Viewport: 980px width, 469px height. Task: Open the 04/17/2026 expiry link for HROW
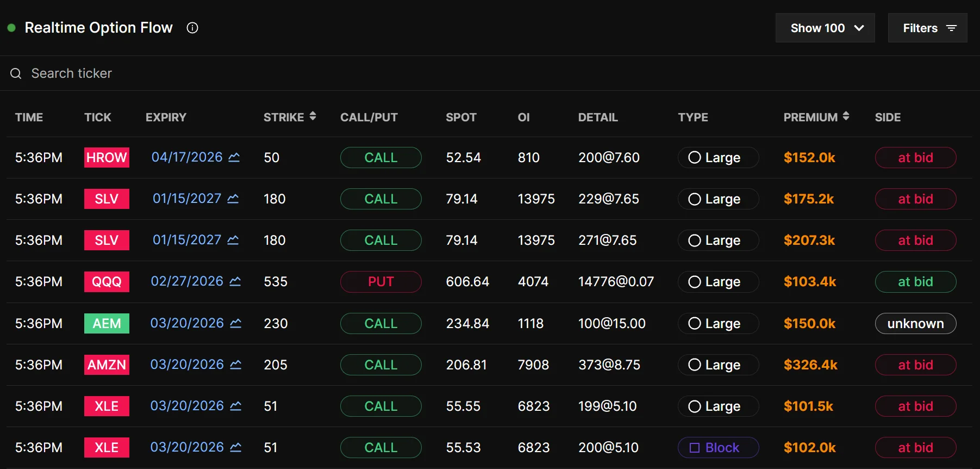(x=187, y=157)
